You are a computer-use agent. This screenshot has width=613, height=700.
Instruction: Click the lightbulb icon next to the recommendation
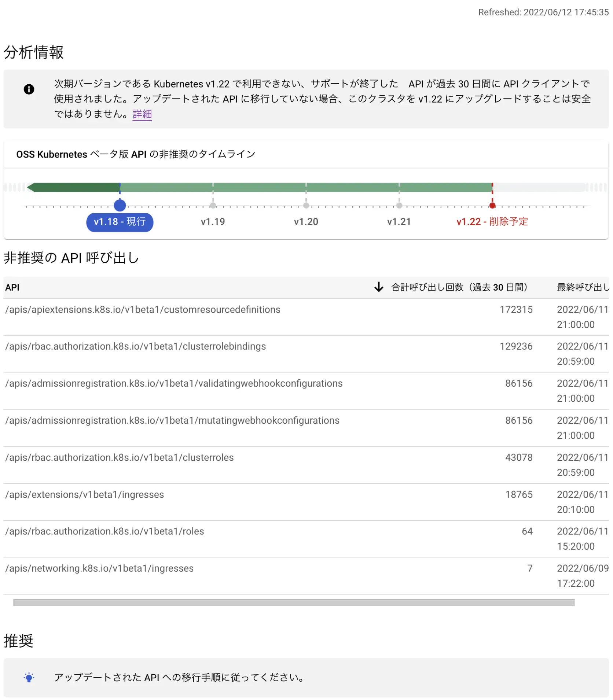coord(29,677)
